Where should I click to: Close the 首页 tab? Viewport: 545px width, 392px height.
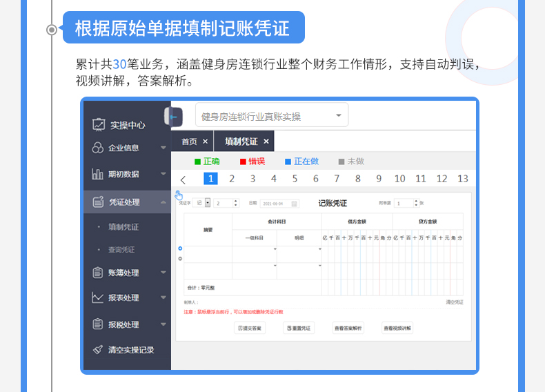[x=206, y=141]
